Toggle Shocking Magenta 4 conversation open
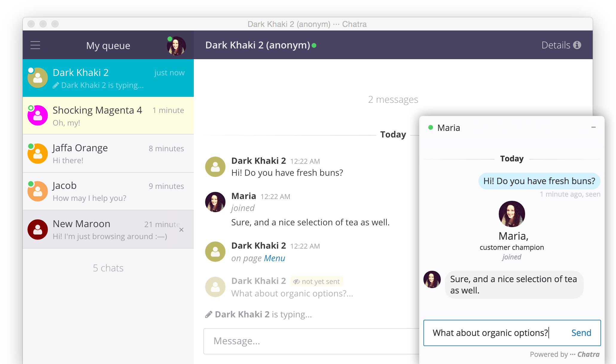The height and width of the screenshot is (364, 616). pyautogui.click(x=110, y=115)
